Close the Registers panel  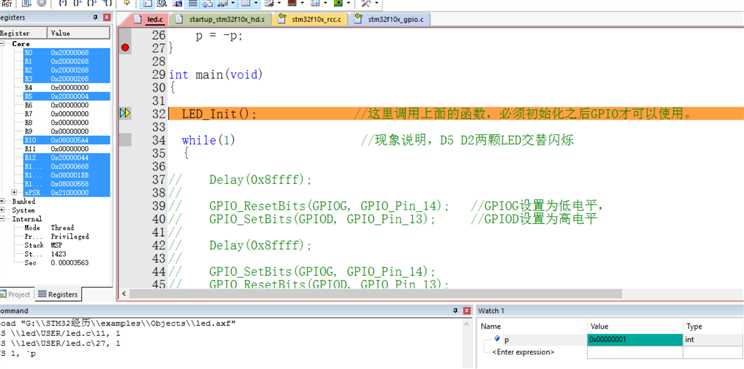[107, 17]
